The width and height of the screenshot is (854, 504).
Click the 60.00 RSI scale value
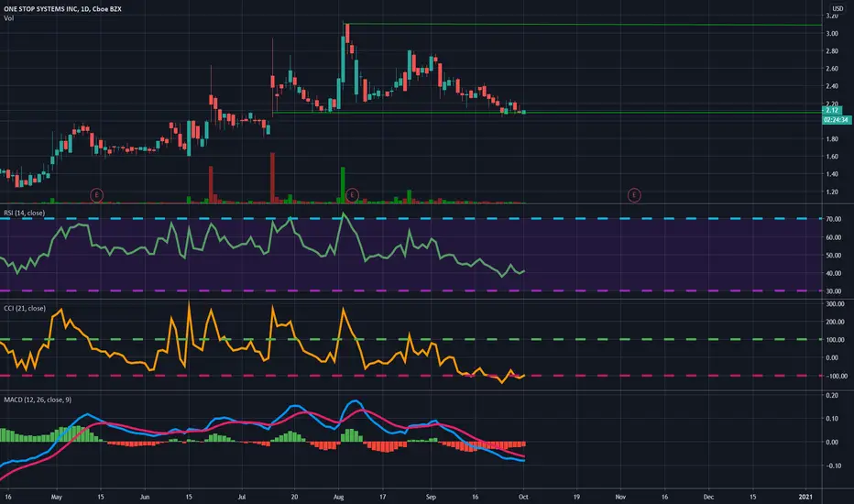click(x=833, y=237)
